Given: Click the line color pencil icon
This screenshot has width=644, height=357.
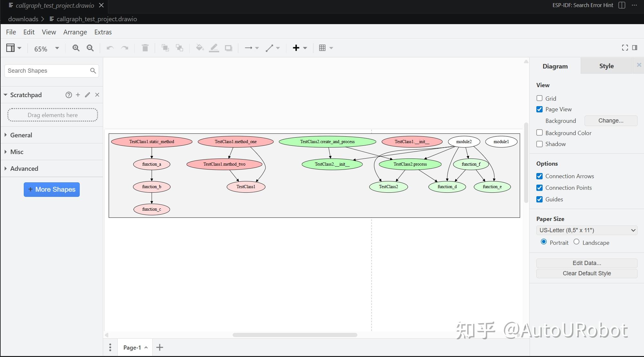Looking at the screenshot, I should (x=214, y=48).
